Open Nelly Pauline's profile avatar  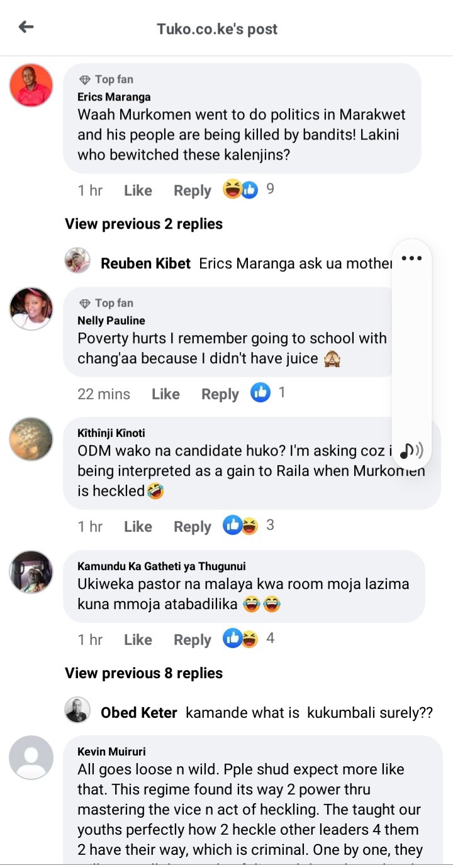pyautogui.click(x=31, y=309)
